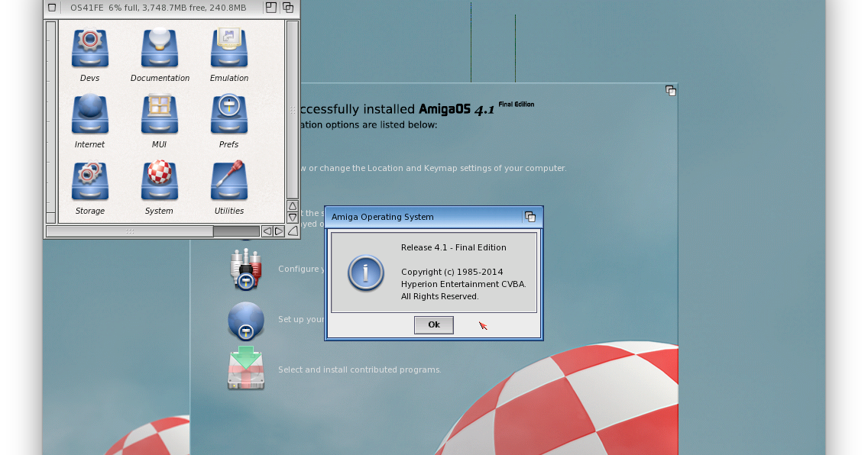The height and width of the screenshot is (455, 868).
Task: Click the contributed programs install disk icon
Action: click(x=246, y=369)
